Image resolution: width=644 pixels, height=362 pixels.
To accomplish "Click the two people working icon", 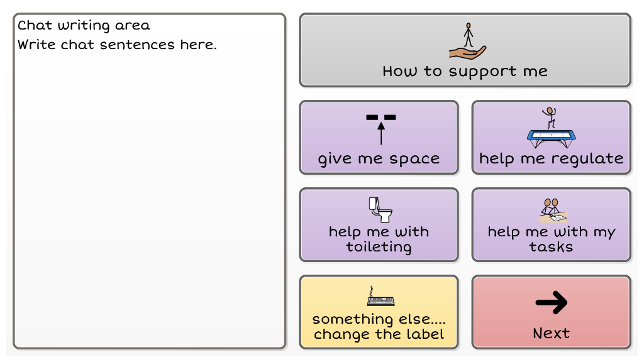I will click(551, 211).
